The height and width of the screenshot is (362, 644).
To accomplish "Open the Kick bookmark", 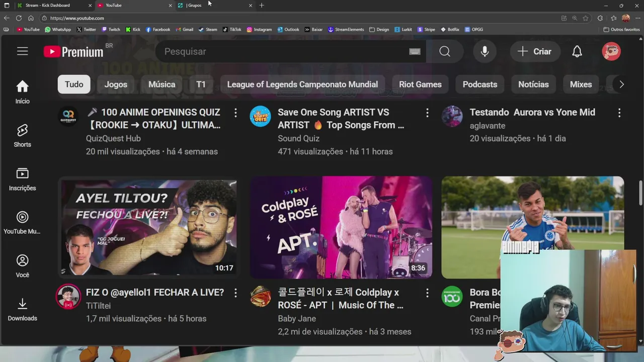I will (133, 29).
